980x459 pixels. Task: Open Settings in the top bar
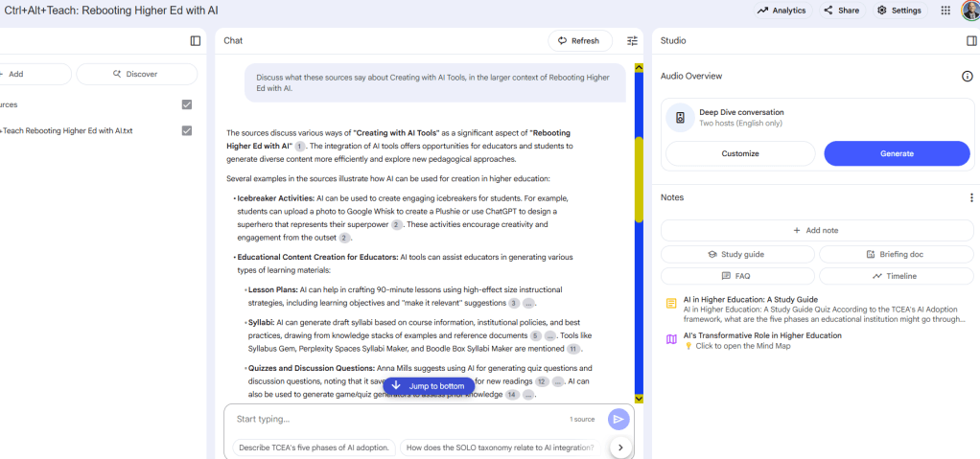coord(898,11)
